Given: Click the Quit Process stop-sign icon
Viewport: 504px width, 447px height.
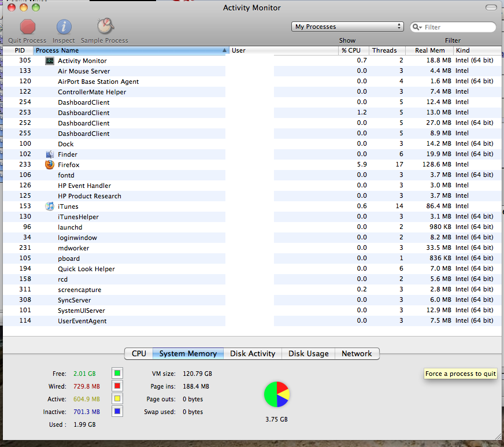Looking at the screenshot, I should click(28, 27).
